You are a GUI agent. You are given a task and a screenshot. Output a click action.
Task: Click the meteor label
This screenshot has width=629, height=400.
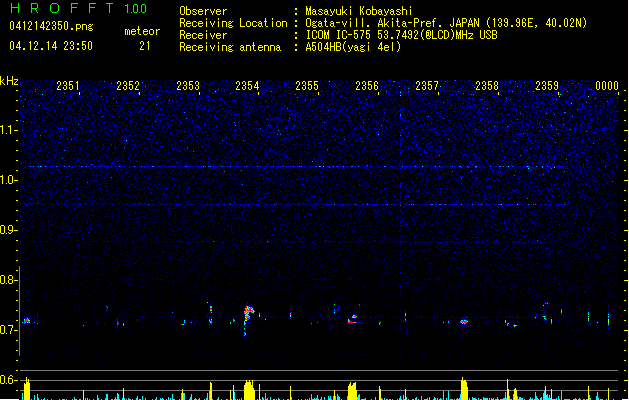pyautogui.click(x=142, y=31)
